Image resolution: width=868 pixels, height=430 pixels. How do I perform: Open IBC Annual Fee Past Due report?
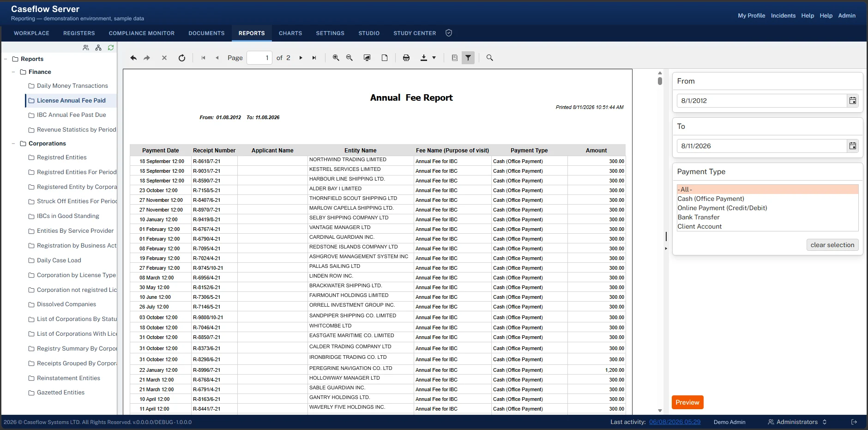[72, 115]
